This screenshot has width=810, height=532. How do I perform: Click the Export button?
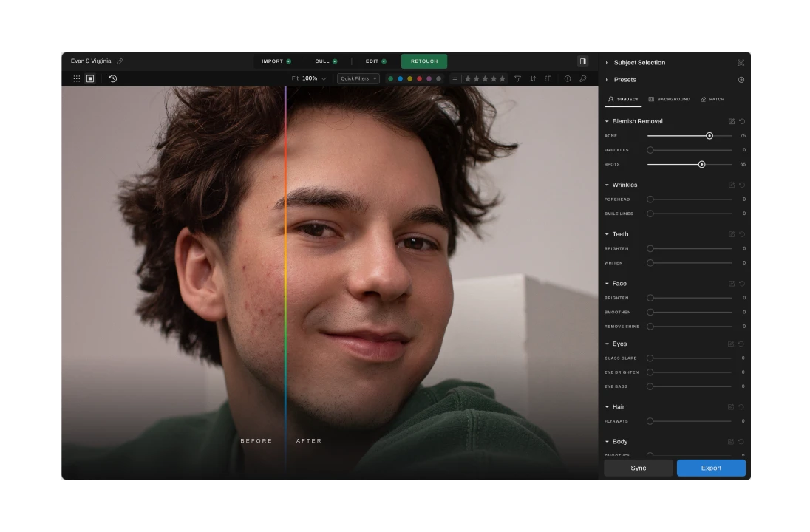(x=711, y=468)
